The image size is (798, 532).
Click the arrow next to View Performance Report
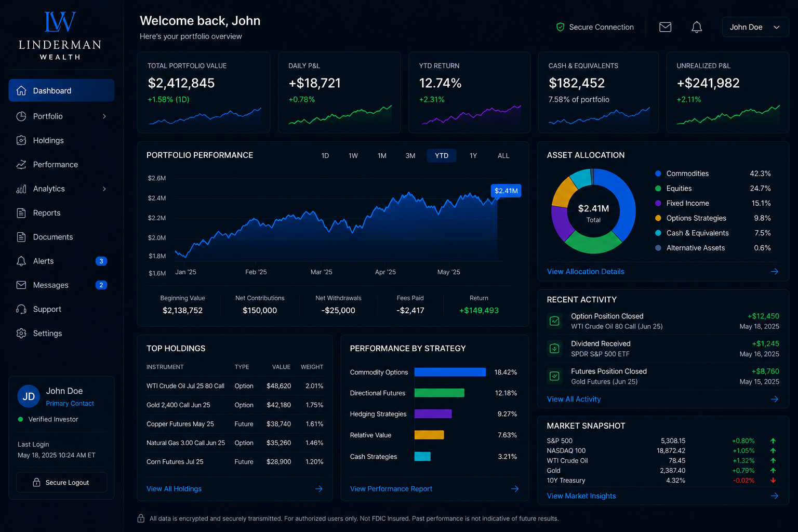pyautogui.click(x=515, y=489)
